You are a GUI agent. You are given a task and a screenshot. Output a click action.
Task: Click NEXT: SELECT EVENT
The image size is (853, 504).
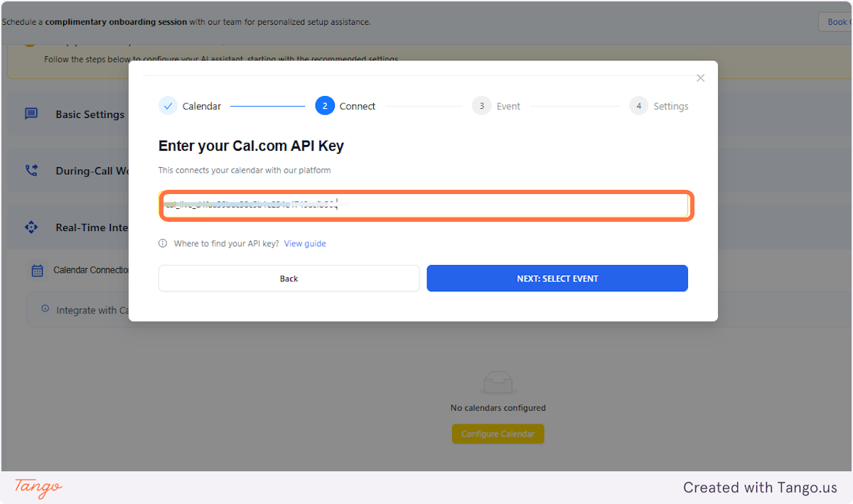(x=557, y=278)
